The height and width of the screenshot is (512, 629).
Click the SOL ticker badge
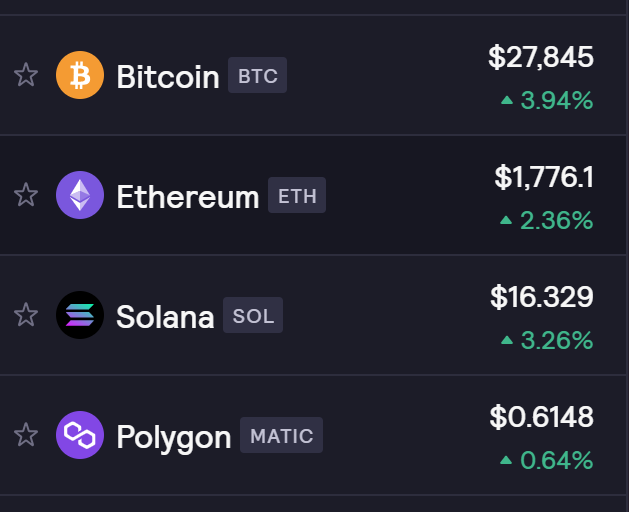pos(253,315)
